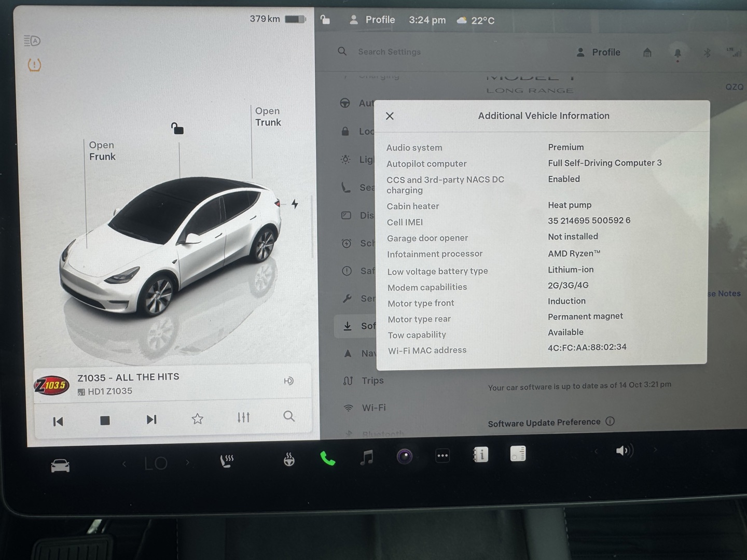The height and width of the screenshot is (560, 747).
Task: Close the Additional Vehicle Information dialog
Action: pos(390,116)
